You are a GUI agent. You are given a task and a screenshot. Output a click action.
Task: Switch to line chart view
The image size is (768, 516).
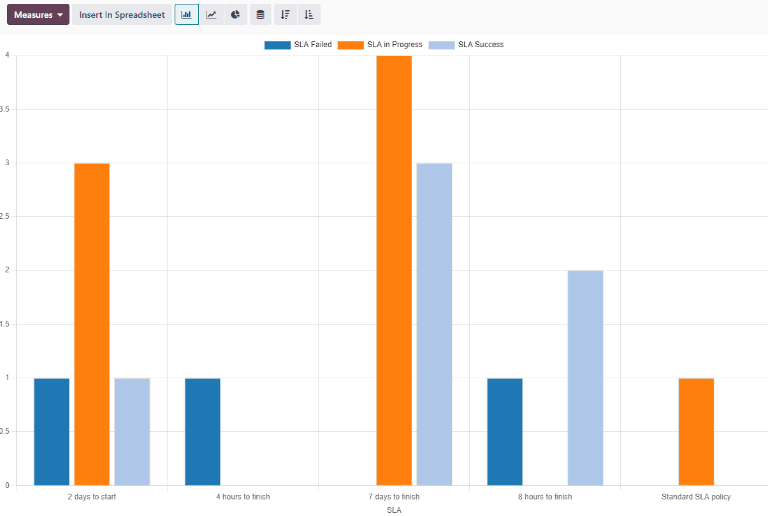click(211, 15)
